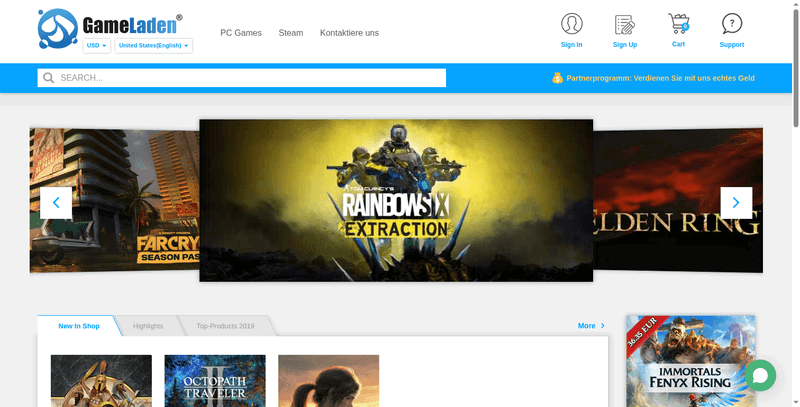The width and height of the screenshot is (800, 407).
Task: Open the shopping Cart icon
Action: click(x=679, y=23)
